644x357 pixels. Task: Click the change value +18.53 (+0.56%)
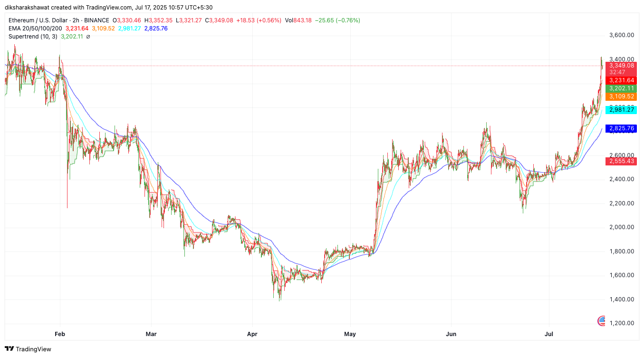pyautogui.click(x=259, y=20)
